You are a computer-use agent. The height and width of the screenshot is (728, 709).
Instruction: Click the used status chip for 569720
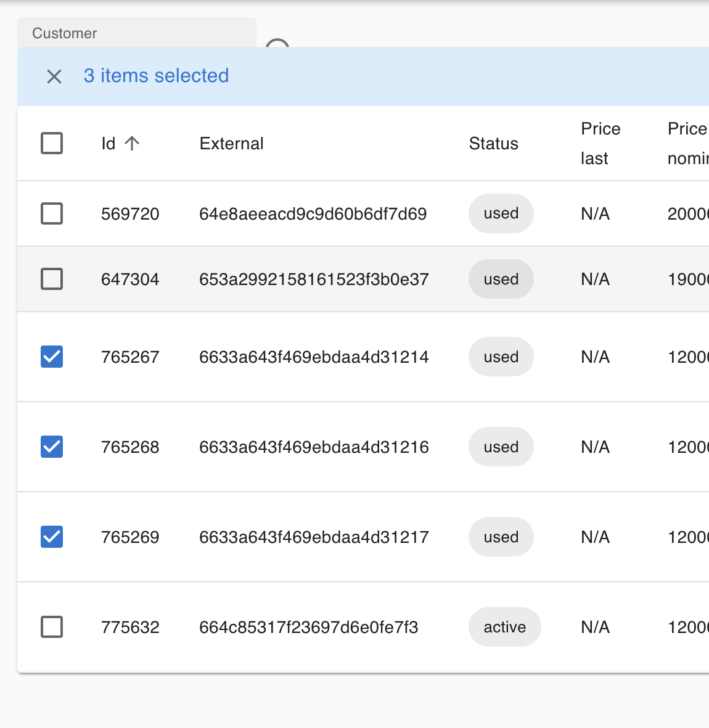click(501, 213)
